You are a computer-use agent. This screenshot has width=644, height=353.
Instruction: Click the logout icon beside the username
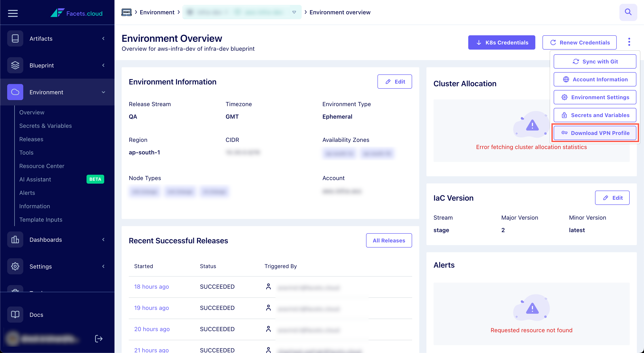(x=99, y=339)
